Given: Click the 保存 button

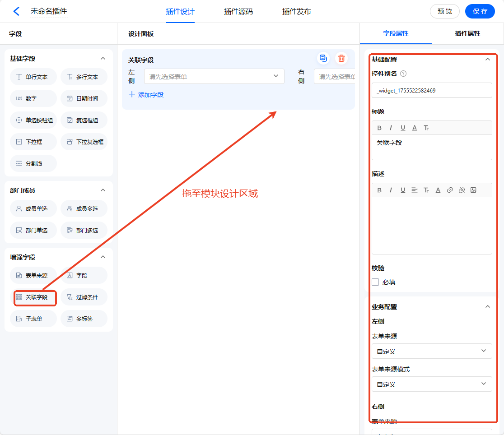Looking at the screenshot, I should pos(480,11).
